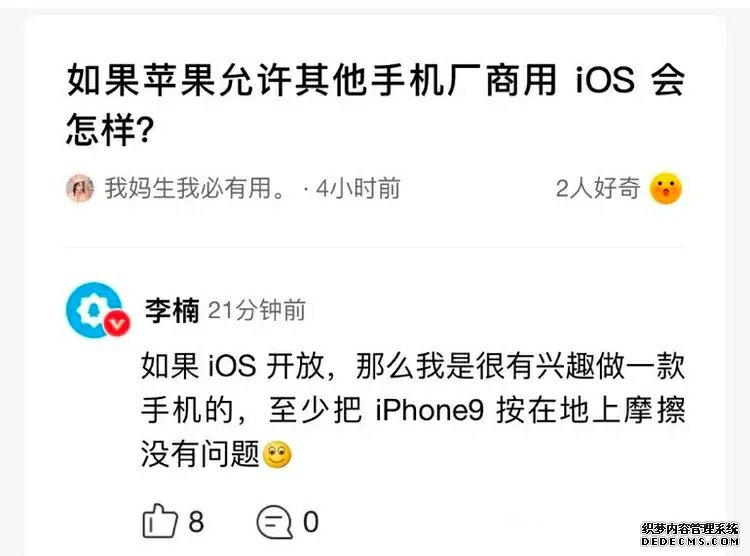Open 李楠's blue avatar
Screen dimensions: 750x556
point(94,310)
